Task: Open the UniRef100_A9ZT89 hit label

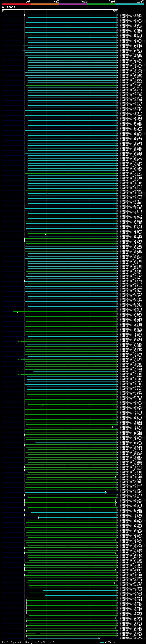Action: pyautogui.click(x=131, y=25)
